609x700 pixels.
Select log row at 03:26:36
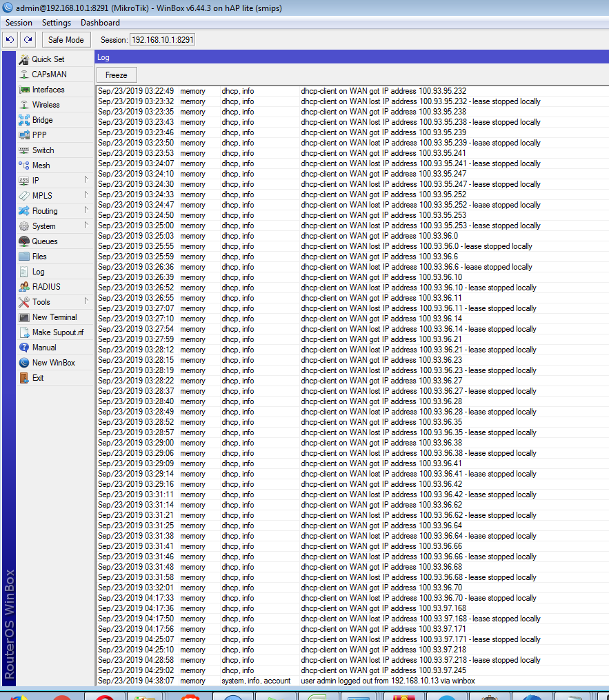point(352,267)
